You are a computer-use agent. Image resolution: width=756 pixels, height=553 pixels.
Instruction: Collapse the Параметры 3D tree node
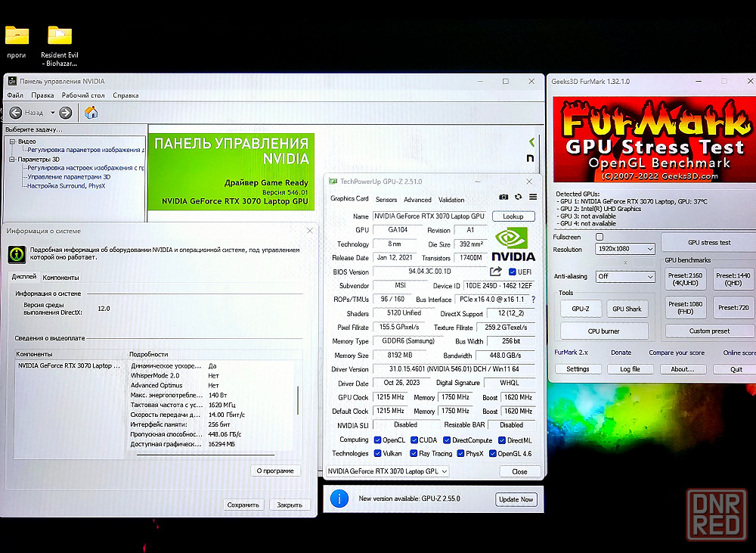[x=13, y=159]
